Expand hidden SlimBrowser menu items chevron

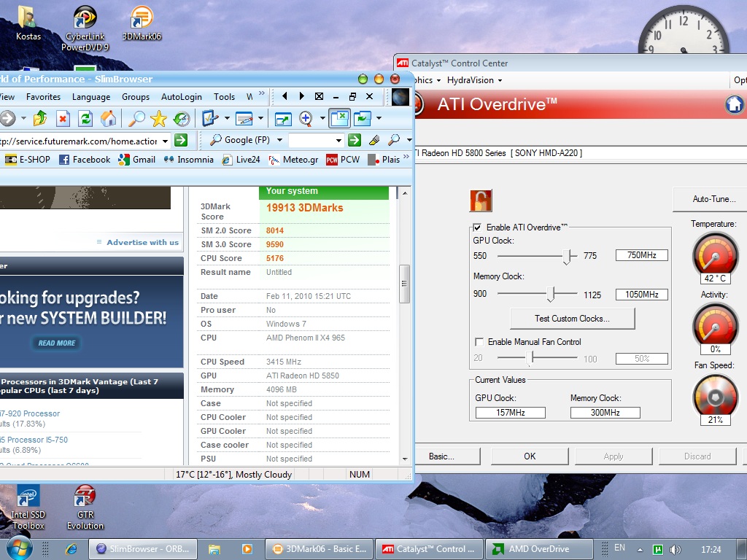(262, 93)
